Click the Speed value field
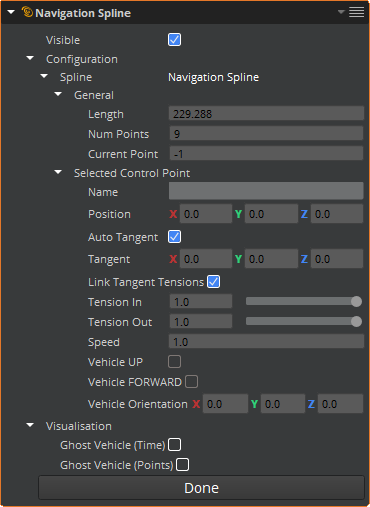Viewport: 370px width, 507px height. 266,342
